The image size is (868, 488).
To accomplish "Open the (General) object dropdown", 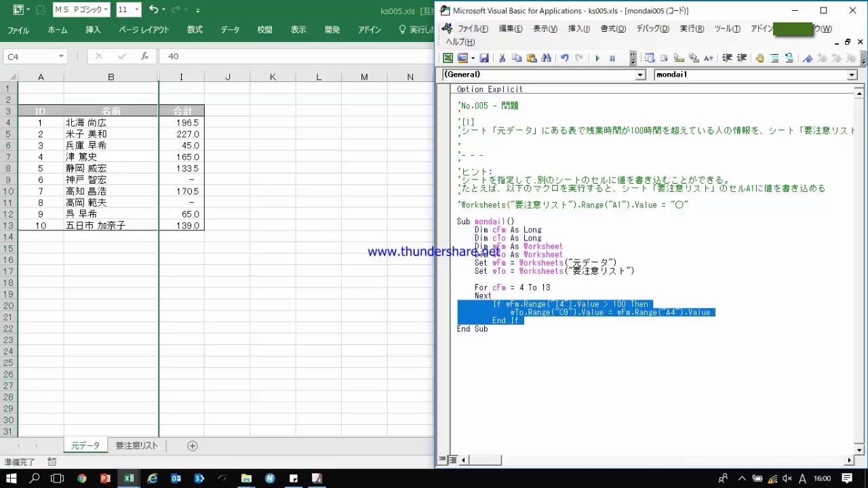I will [640, 75].
